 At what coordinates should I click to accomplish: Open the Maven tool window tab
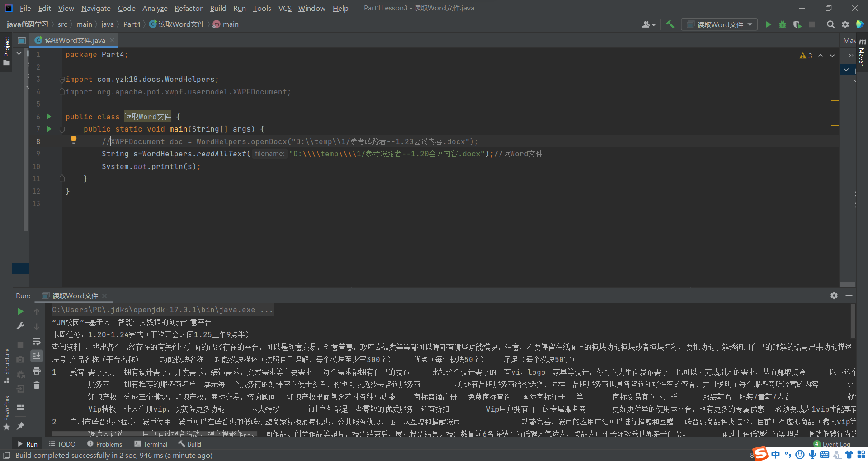862,53
